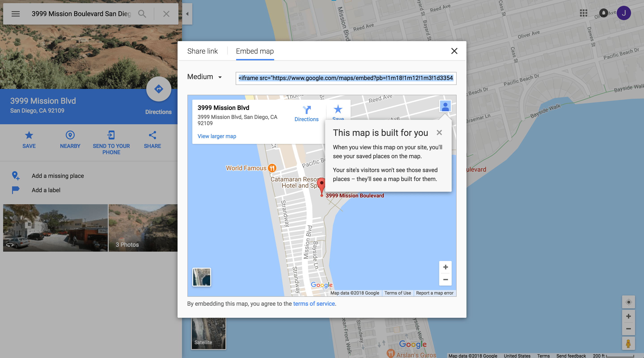Viewport: 644px width, 358px height.
Task: Click the Pegman icon in the embed preview
Action: 445,106
